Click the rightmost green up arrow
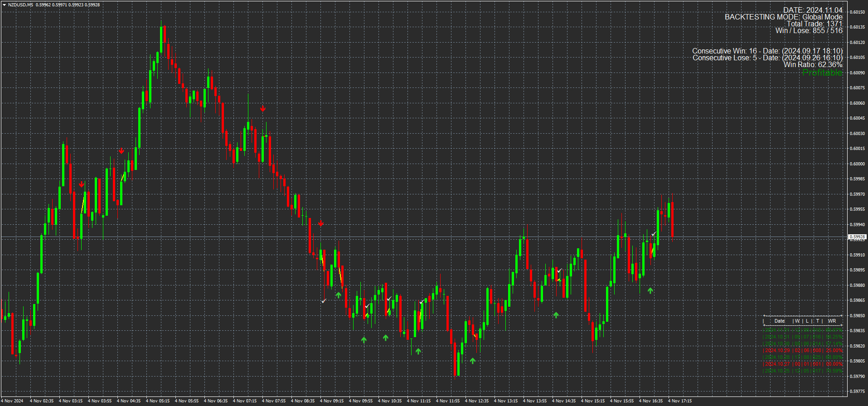The image size is (868, 406). [650, 290]
